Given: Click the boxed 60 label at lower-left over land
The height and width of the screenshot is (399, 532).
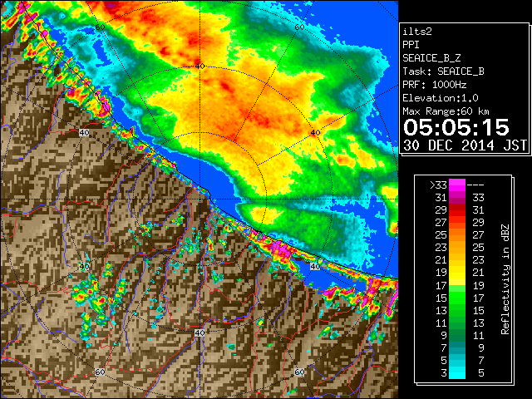Looking at the screenshot, I should coord(100,372).
